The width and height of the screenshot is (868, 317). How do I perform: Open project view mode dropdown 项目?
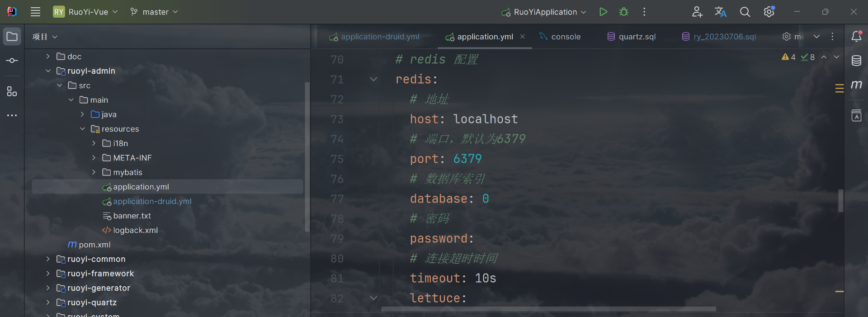click(x=45, y=37)
